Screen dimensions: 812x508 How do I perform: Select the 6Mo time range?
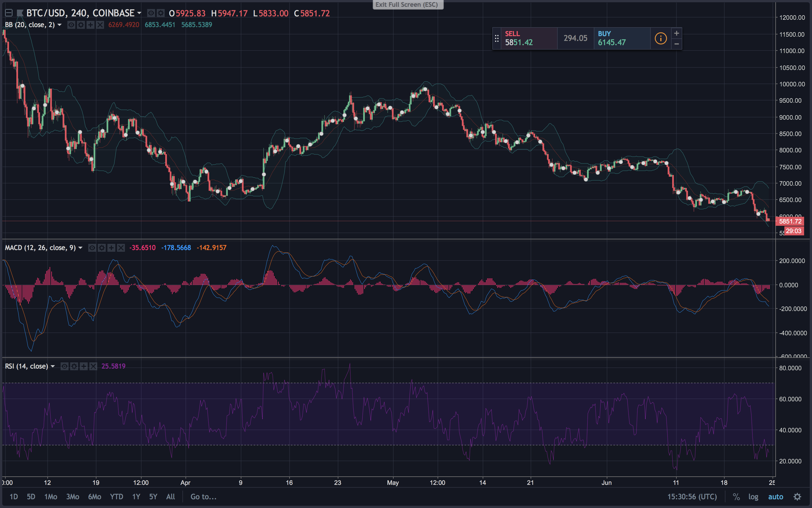click(x=95, y=497)
